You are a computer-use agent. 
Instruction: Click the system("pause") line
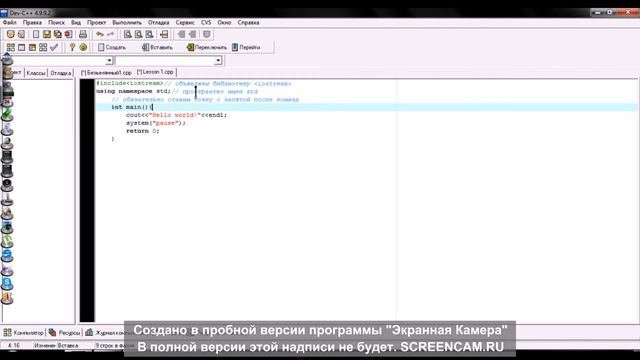pyautogui.click(x=156, y=123)
